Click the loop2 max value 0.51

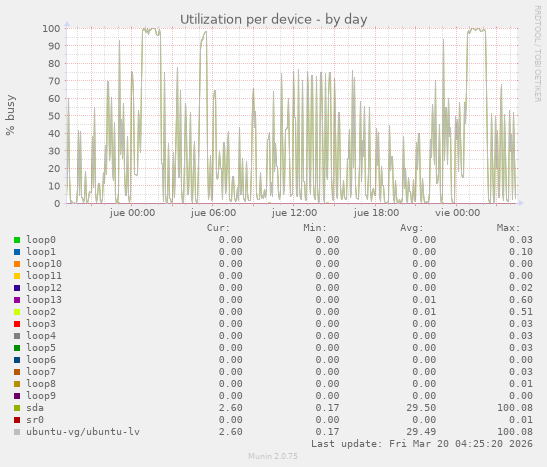pos(521,312)
